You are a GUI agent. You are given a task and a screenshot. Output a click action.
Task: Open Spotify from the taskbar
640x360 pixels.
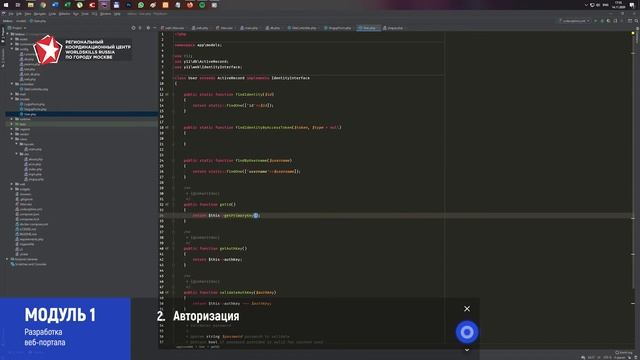click(202, 5)
